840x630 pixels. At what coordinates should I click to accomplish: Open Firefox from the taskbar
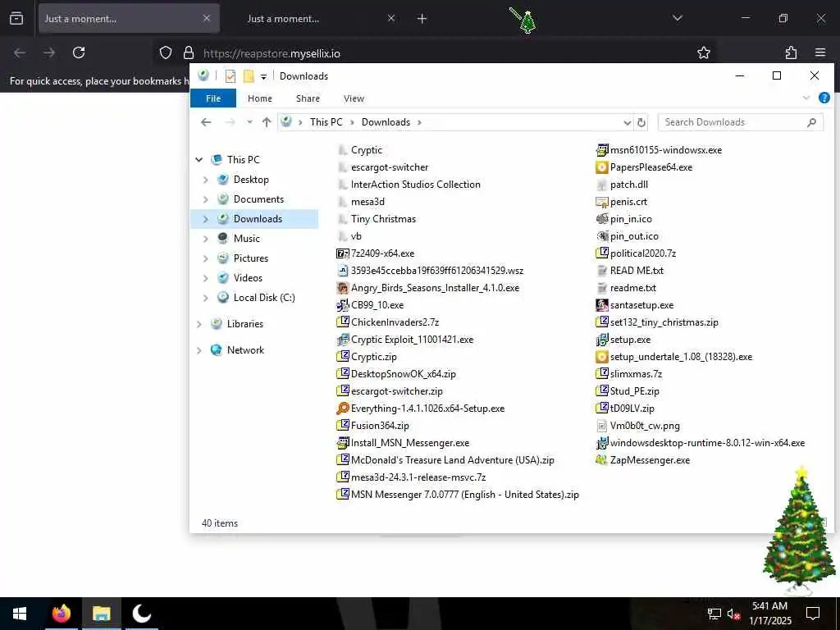[61, 614]
